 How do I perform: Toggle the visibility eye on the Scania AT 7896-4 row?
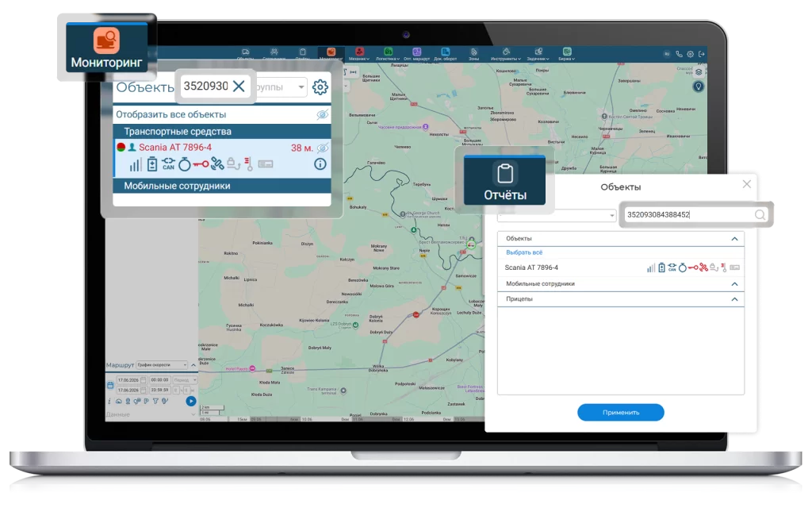click(x=322, y=148)
